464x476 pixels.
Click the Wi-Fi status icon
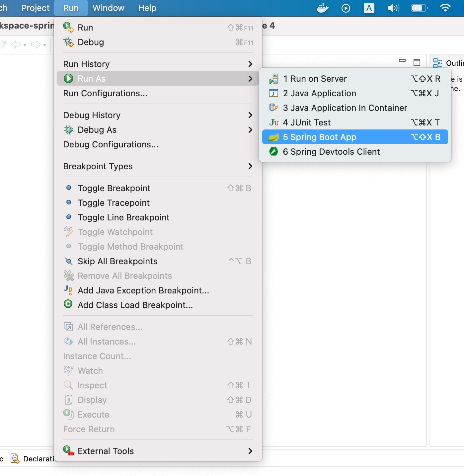[445, 8]
